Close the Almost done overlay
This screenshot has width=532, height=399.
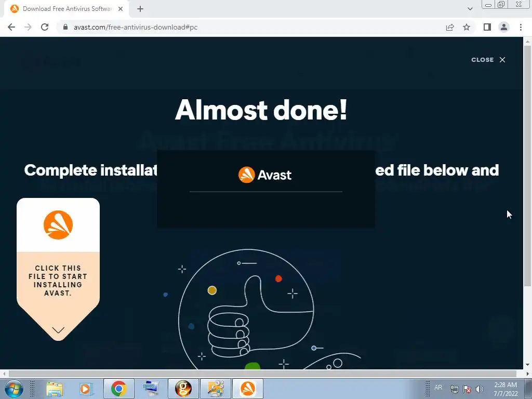coord(488,60)
